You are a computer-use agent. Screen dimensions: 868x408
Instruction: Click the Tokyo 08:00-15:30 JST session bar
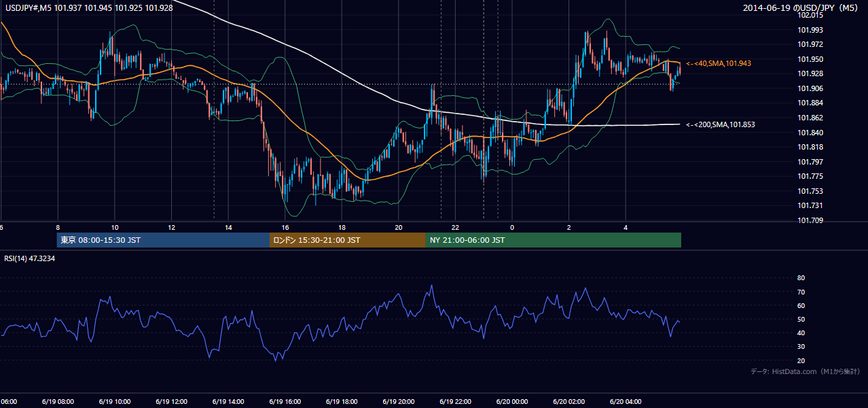pyautogui.click(x=164, y=240)
